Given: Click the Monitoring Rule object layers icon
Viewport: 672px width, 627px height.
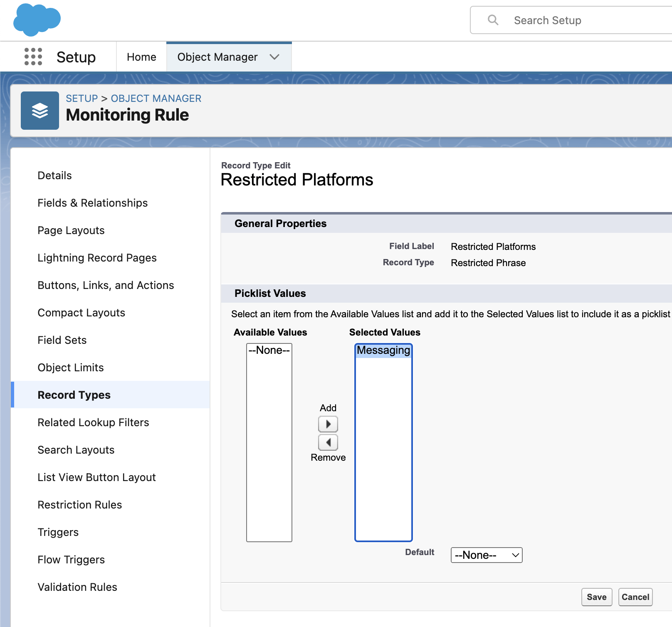Looking at the screenshot, I should click(40, 111).
